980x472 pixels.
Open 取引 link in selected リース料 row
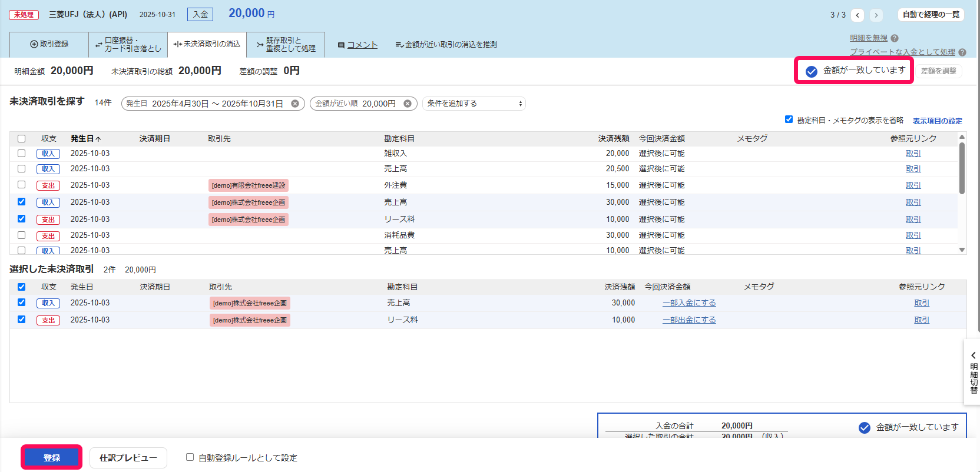point(922,320)
